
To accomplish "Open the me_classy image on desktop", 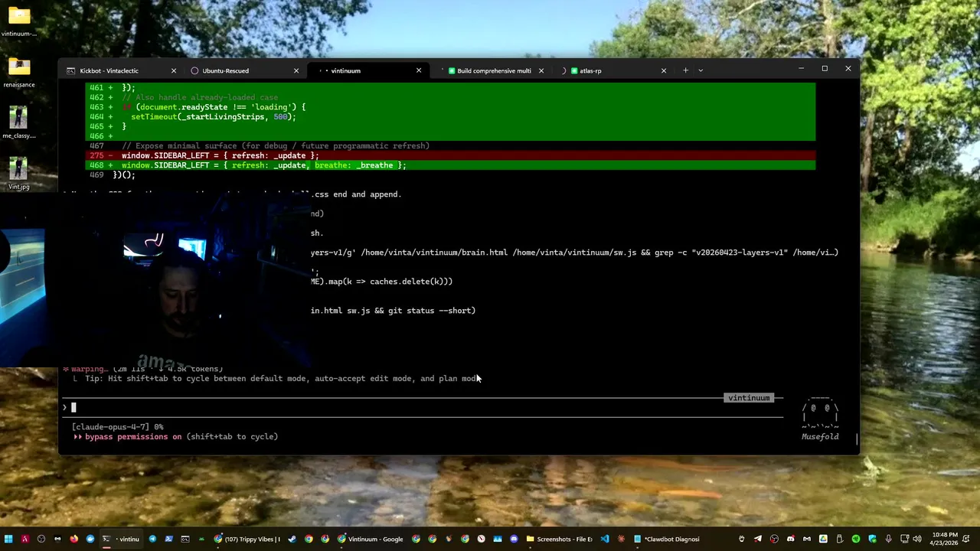I will (x=19, y=122).
